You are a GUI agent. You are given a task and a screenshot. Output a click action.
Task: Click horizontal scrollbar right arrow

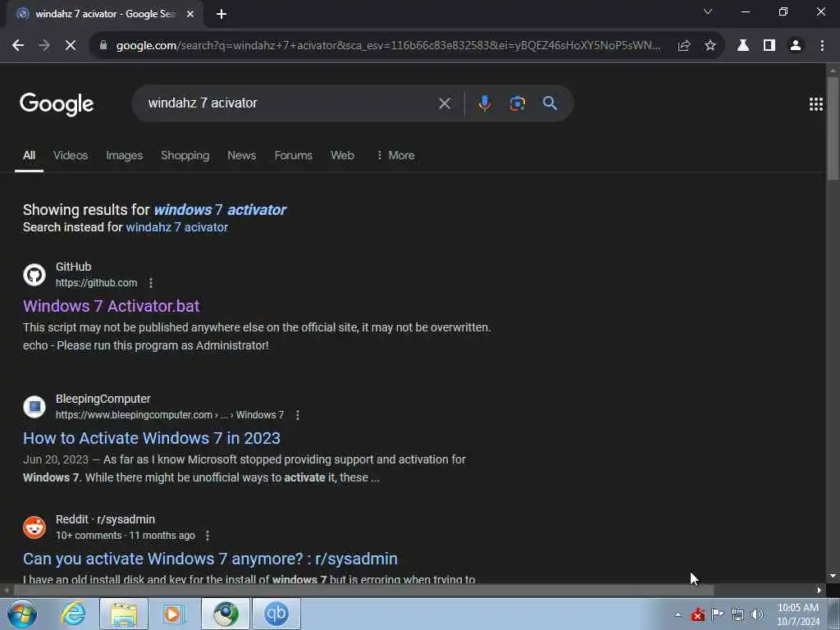pos(819,591)
